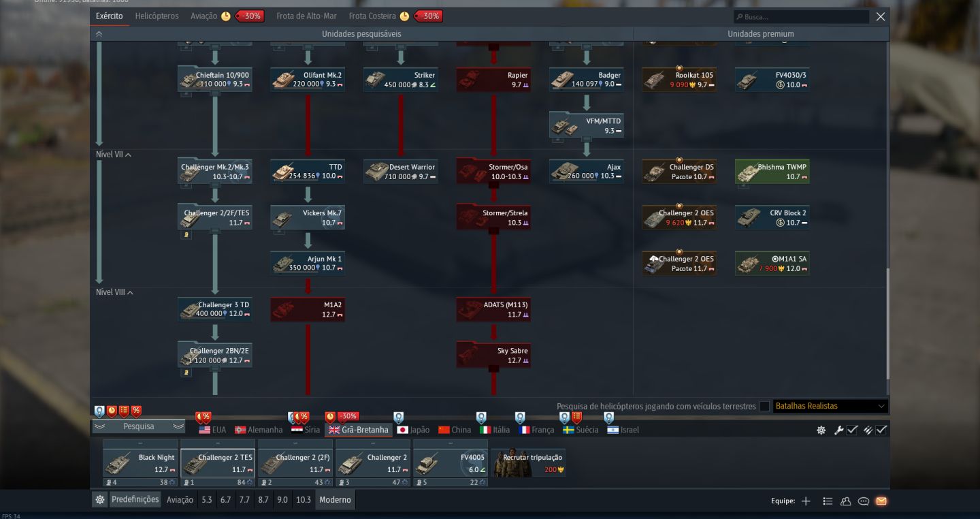Viewport: 980px width, 519px height.
Task: Open the Batalhas Realistas game mode dropdown
Action: 830,407
